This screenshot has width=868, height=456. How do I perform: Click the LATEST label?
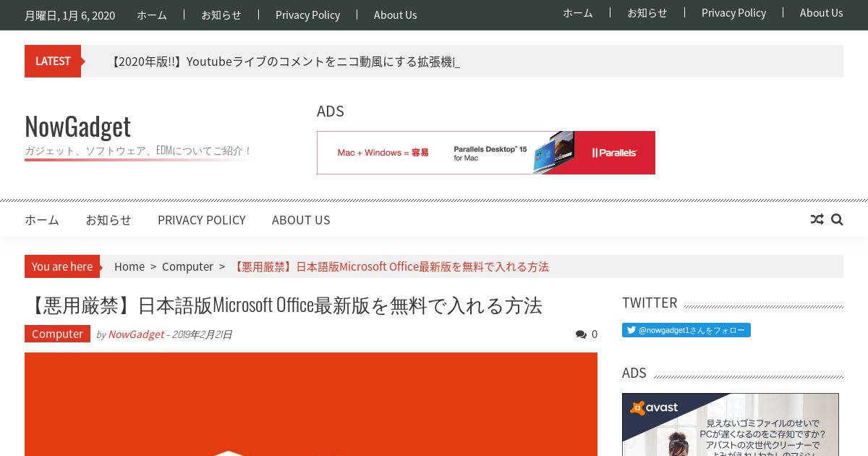click(x=53, y=61)
